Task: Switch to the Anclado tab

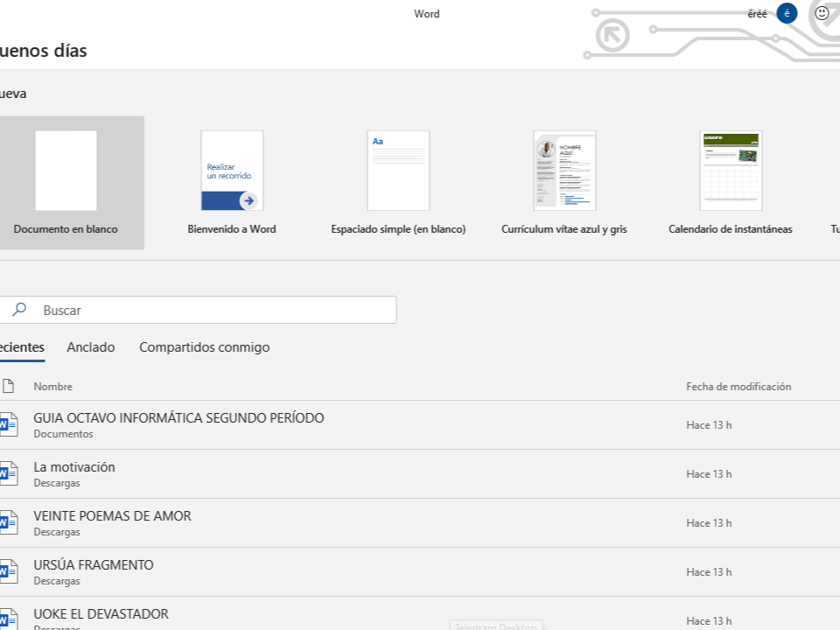Action: pos(91,347)
